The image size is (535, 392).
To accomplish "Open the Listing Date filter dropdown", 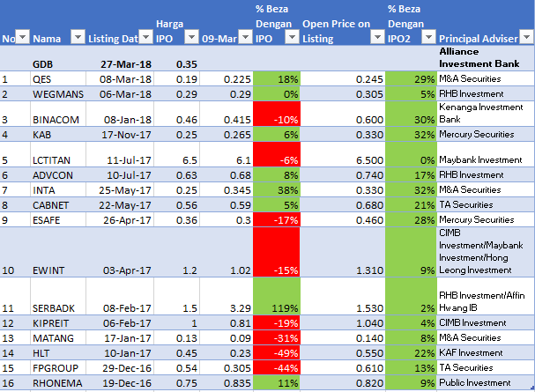I will [x=146, y=37].
